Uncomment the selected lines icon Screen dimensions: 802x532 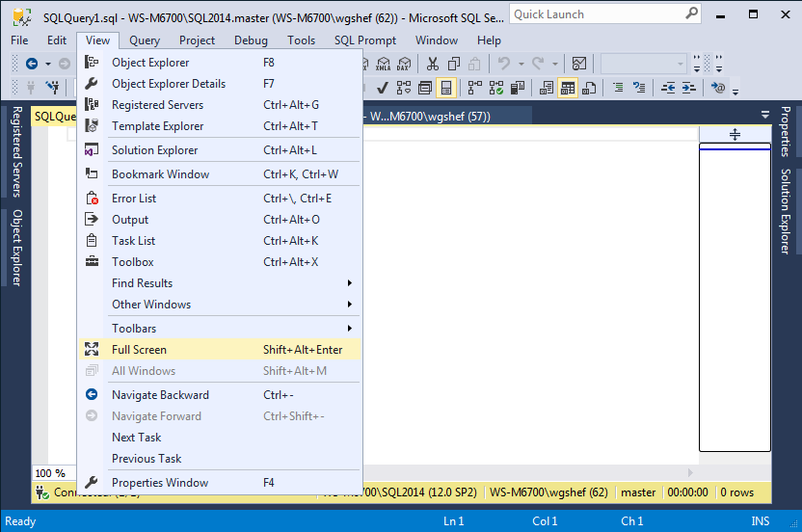(639, 88)
